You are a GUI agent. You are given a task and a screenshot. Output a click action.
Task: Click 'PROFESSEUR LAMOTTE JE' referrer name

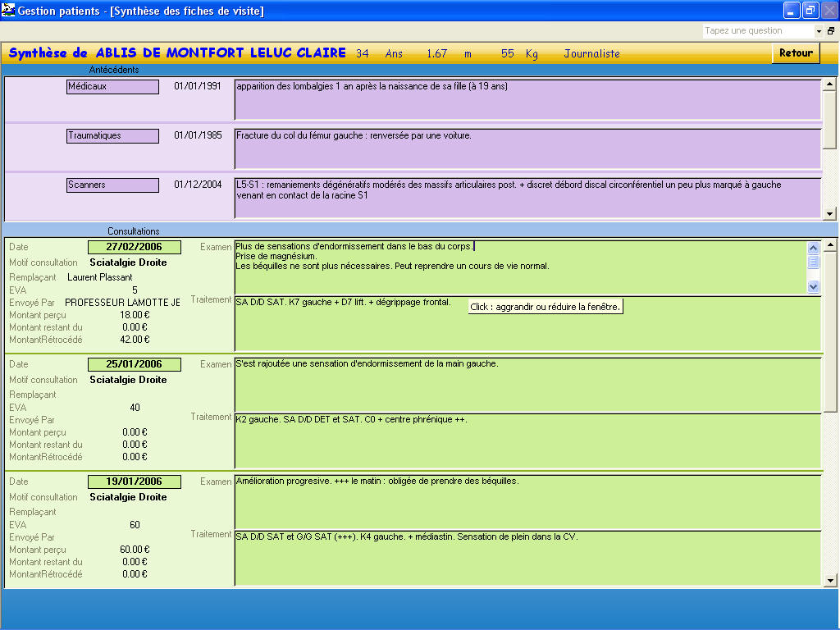[x=123, y=303]
